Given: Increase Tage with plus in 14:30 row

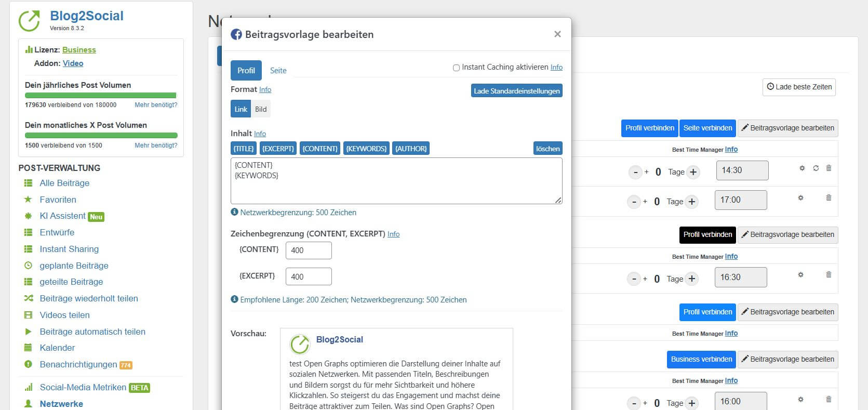Looking at the screenshot, I should tap(693, 172).
